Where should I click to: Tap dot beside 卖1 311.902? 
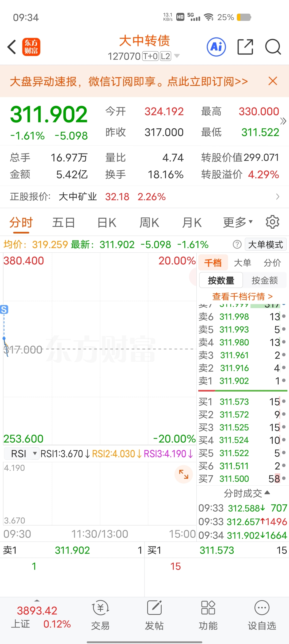(x=284, y=381)
